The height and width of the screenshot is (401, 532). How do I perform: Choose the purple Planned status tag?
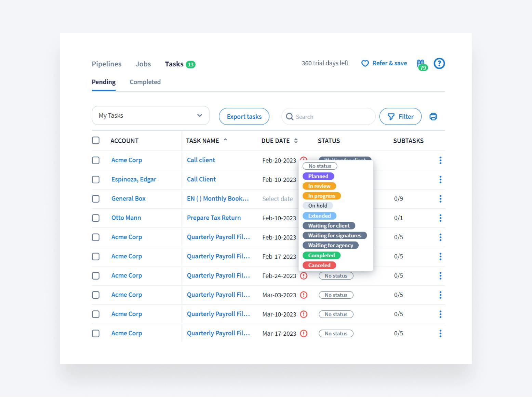click(318, 176)
